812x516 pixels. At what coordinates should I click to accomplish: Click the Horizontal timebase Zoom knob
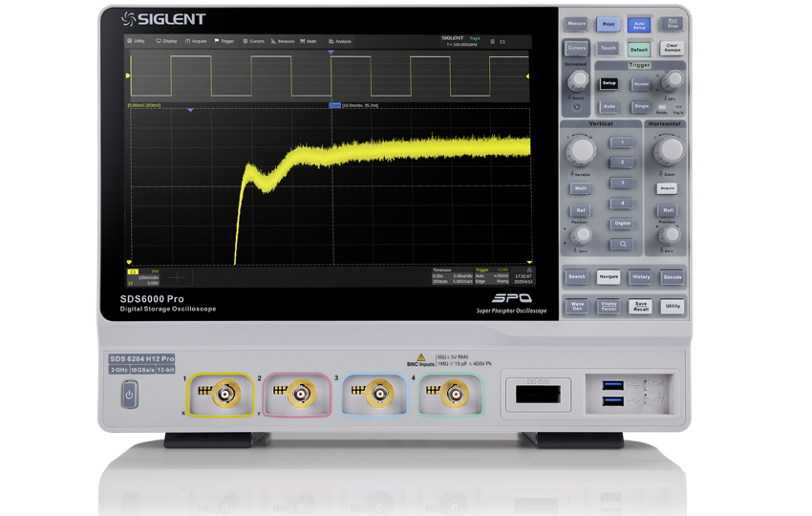669,150
